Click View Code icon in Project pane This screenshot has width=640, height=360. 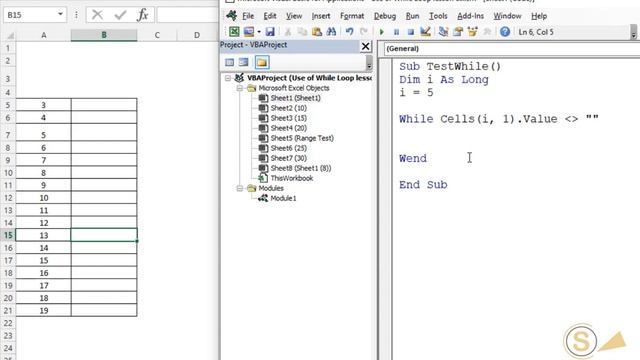tap(230, 62)
